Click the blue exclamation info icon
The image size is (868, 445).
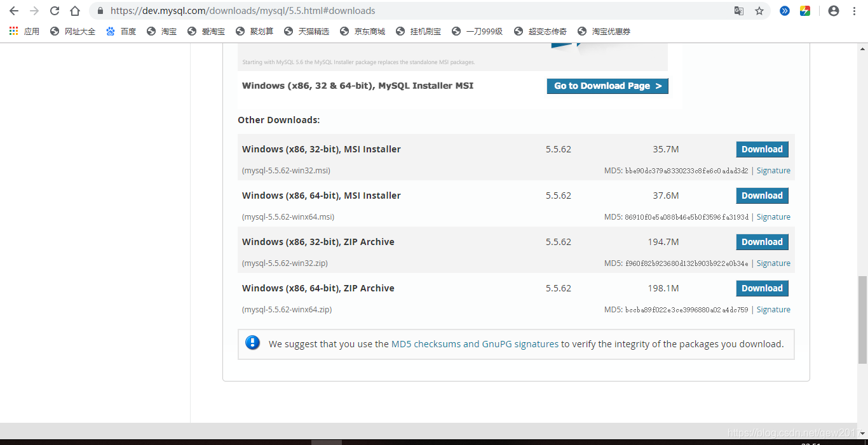[x=253, y=343]
